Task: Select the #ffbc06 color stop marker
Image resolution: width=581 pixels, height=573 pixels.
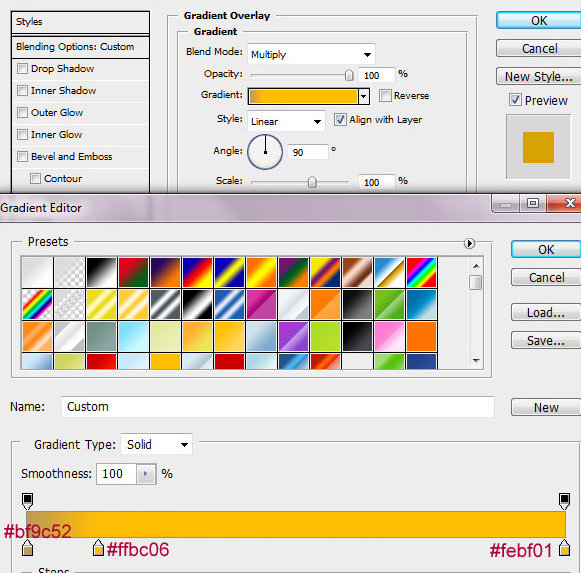Action: (98, 548)
